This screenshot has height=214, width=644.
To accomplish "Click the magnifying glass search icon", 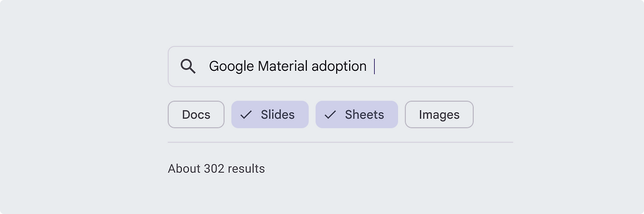I will tap(188, 66).
